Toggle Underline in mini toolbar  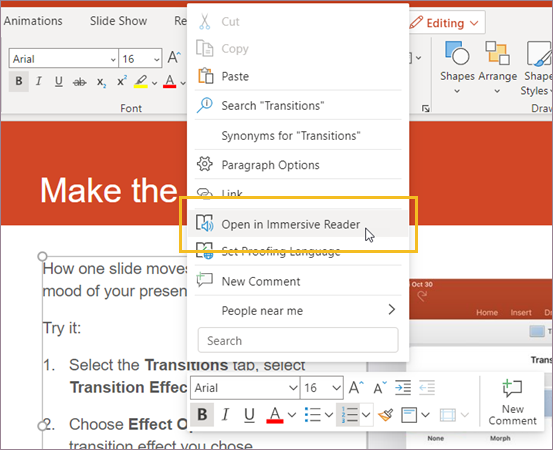(x=249, y=415)
